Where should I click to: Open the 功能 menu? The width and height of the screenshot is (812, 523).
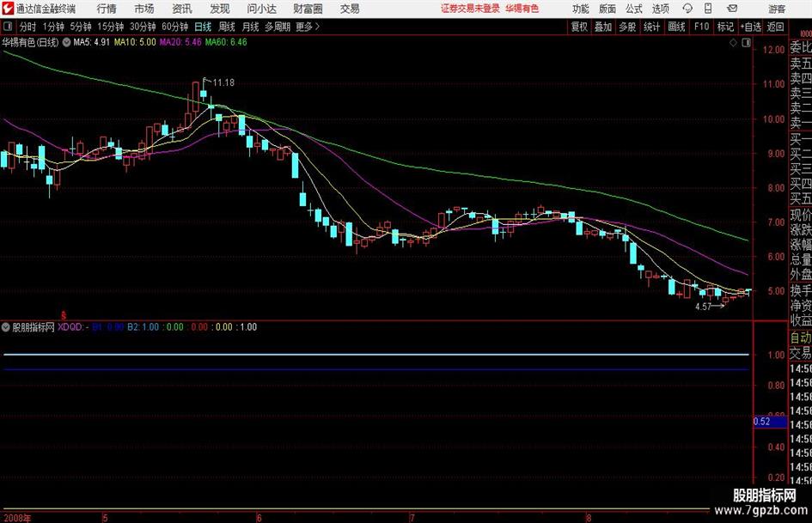(x=581, y=9)
